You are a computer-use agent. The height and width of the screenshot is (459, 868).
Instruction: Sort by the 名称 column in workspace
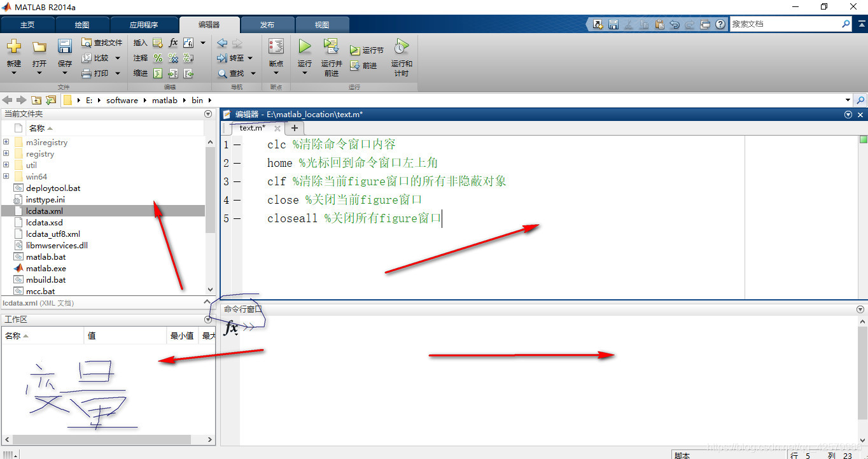(42, 335)
